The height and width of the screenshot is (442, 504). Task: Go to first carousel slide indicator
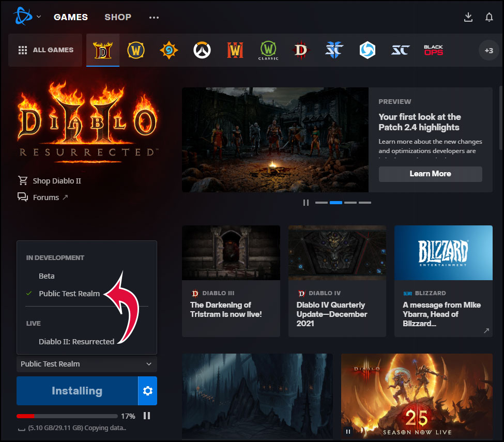click(x=322, y=203)
